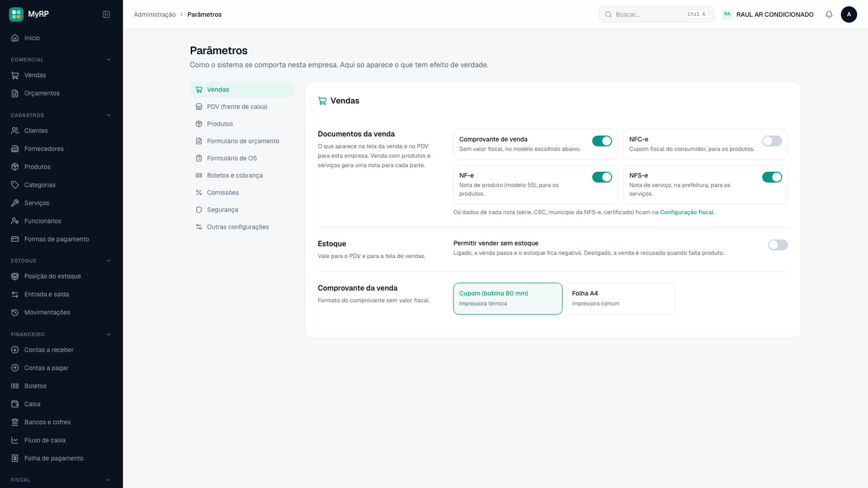This screenshot has width=868, height=488.
Task: Click the MyRP logo icon
Action: click(x=16, y=14)
